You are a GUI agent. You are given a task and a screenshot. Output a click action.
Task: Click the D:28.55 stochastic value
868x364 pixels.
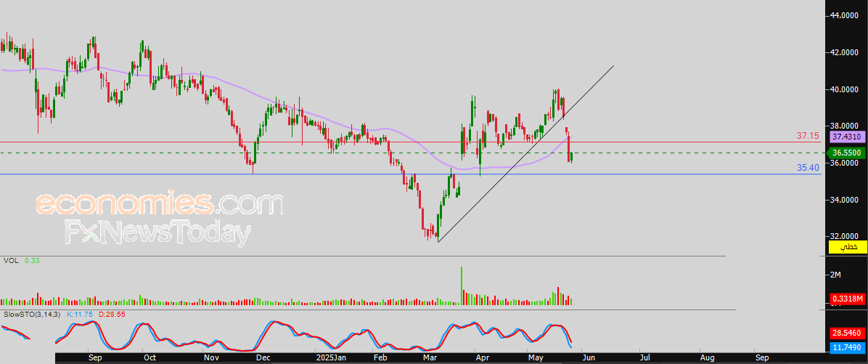coord(111,314)
